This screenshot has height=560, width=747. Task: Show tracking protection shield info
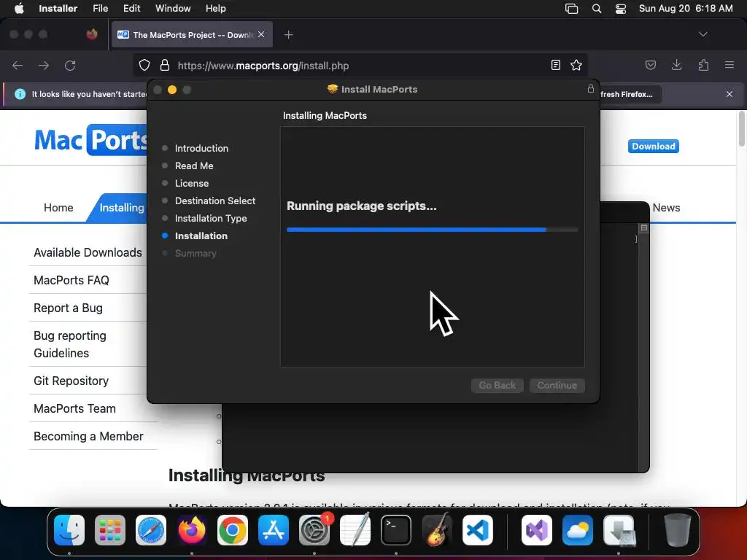[x=144, y=65]
